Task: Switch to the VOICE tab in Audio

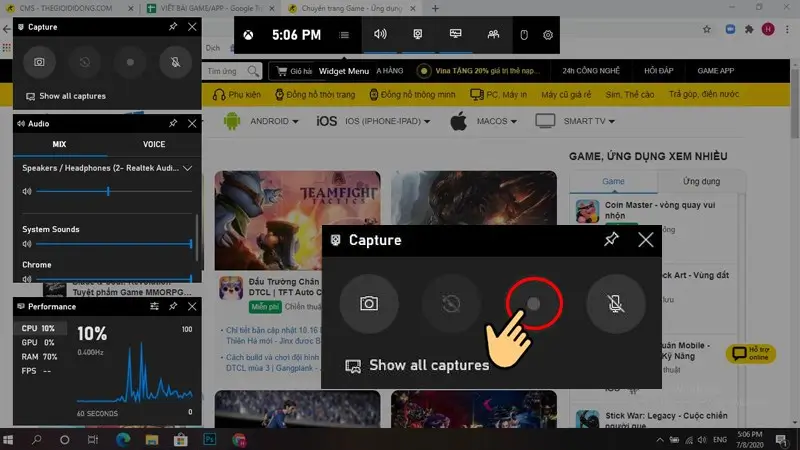Action: pyautogui.click(x=154, y=145)
